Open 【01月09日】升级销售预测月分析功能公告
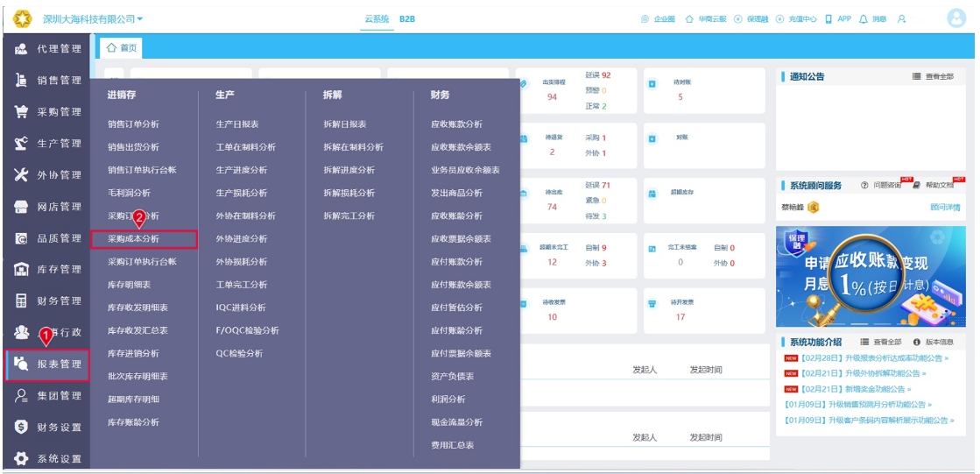This screenshot has height=474, width=980. point(857,405)
